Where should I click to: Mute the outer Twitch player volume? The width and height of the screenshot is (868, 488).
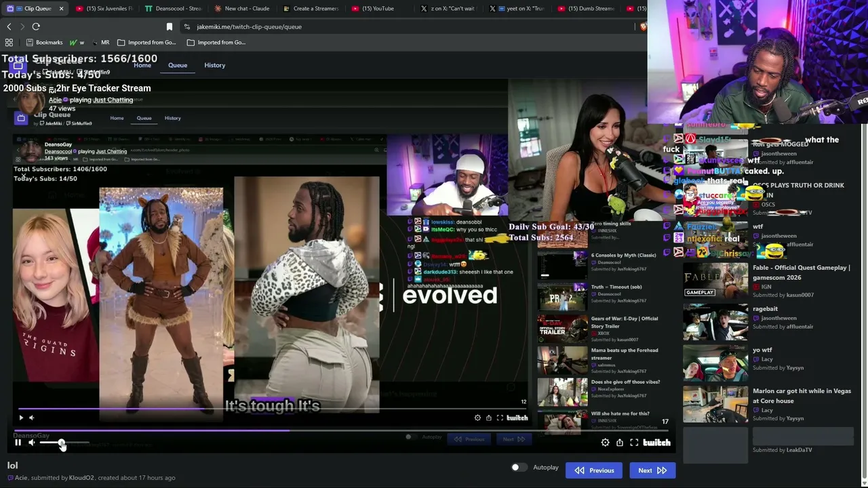[31, 443]
